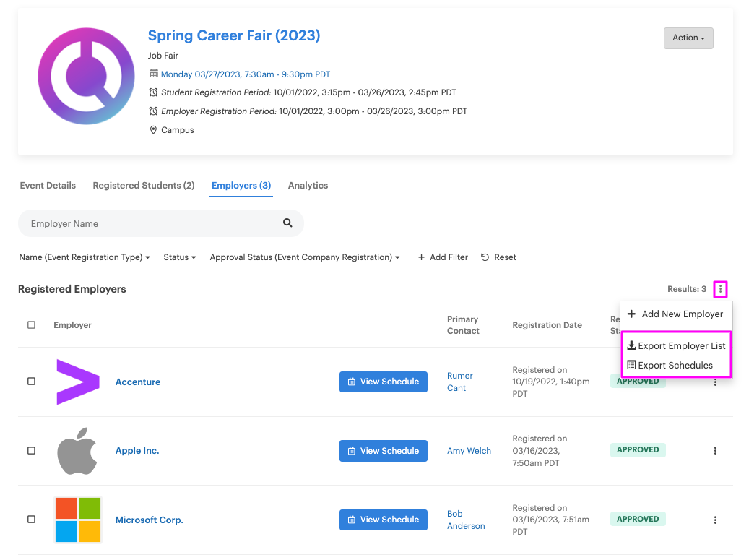Click Apple Inc. APPROVED status badge
Screen dimensions: 749x560
click(638, 449)
